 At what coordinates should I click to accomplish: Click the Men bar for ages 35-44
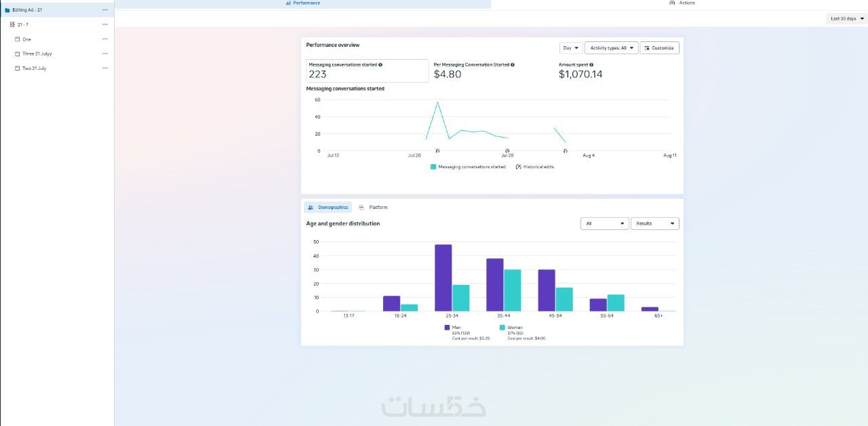pos(495,285)
